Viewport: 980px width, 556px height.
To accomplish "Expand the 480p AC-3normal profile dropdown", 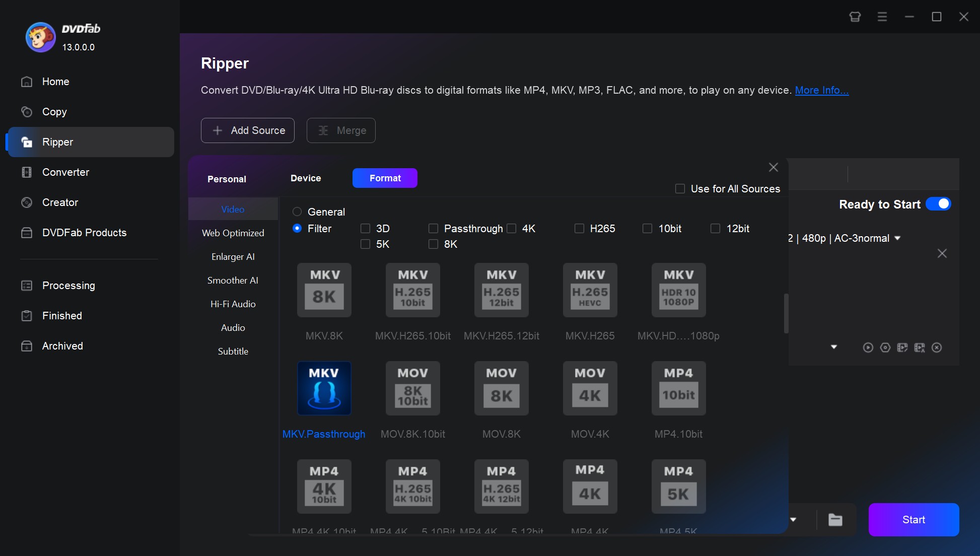I will click(x=897, y=238).
